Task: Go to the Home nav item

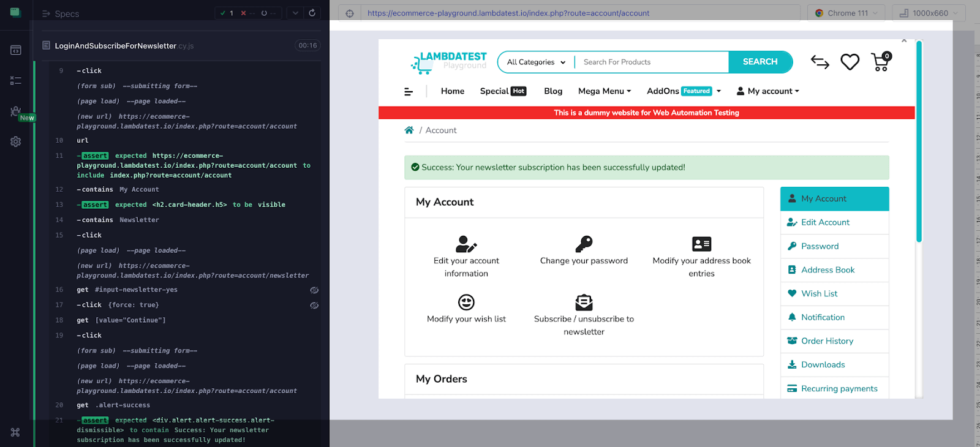Action: pyautogui.click(x=453, y=91)
